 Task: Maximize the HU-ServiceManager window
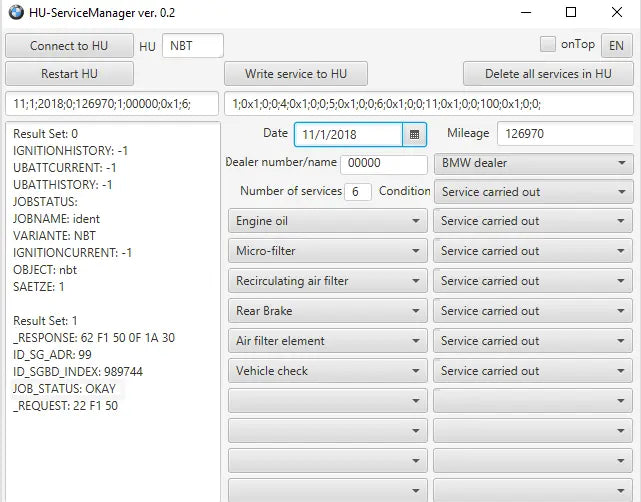pyautogui.click(x=571, y=13)
